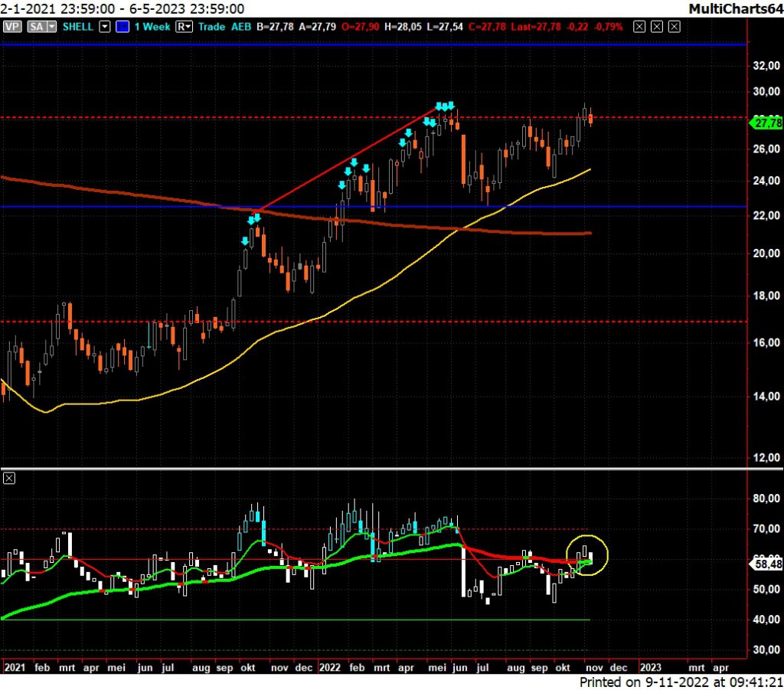Toggle the rightmost X box in the status line

pyautogui.click(x=674, y=27)
